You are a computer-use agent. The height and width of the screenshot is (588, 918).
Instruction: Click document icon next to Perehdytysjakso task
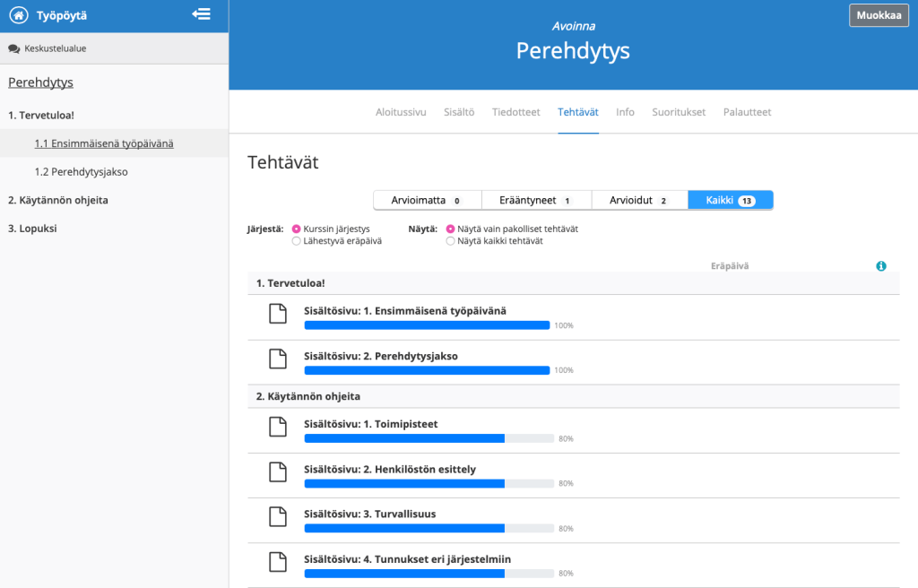pyautogui.click(x=279, y=359)
